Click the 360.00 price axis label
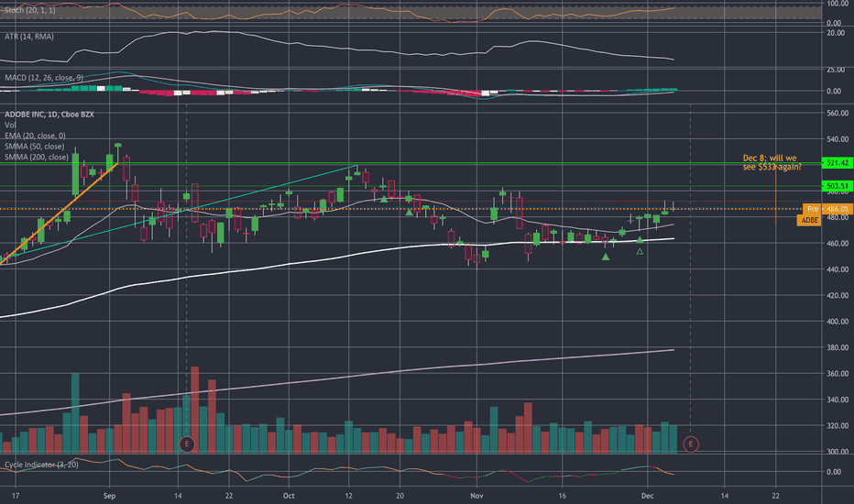The width and height of the screenshot is (854, 504). coord(838,374)
